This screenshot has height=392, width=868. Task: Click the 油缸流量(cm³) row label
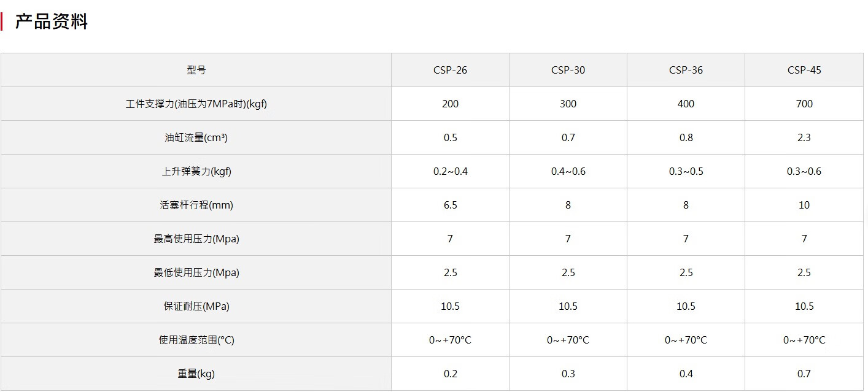196,137
